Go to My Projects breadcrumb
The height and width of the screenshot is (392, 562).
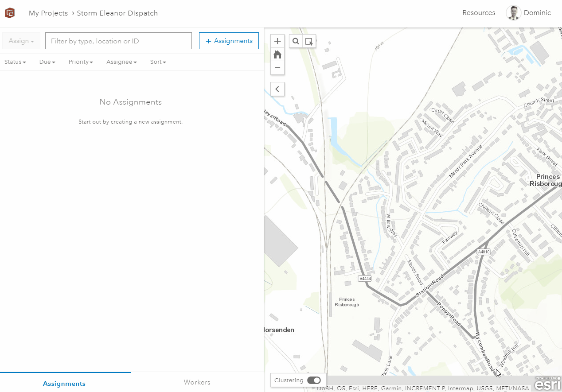click(48, 13)
